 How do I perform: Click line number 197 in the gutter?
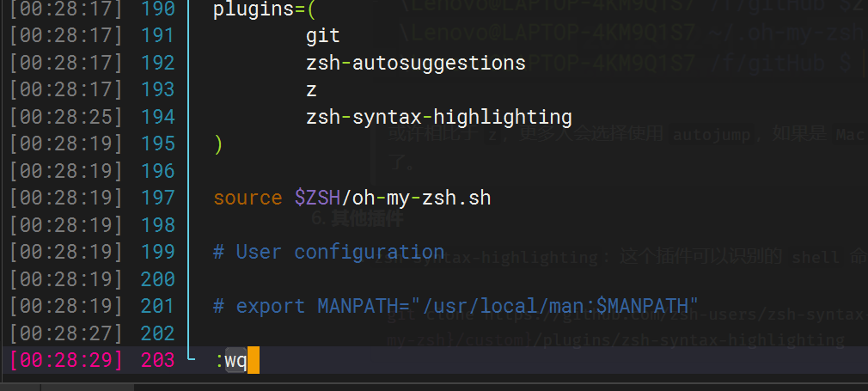(157, 198)
